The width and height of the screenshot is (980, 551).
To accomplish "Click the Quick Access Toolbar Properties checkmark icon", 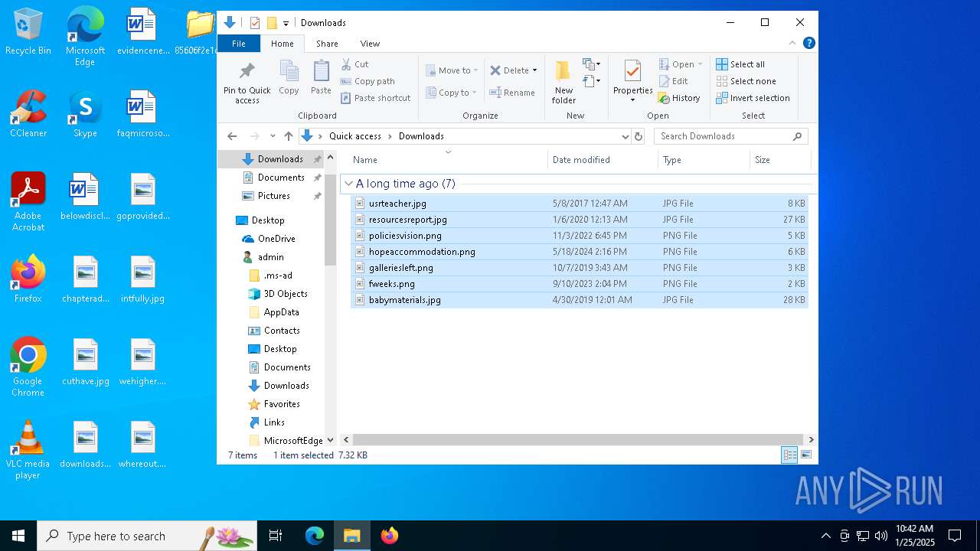I will 255,23.
